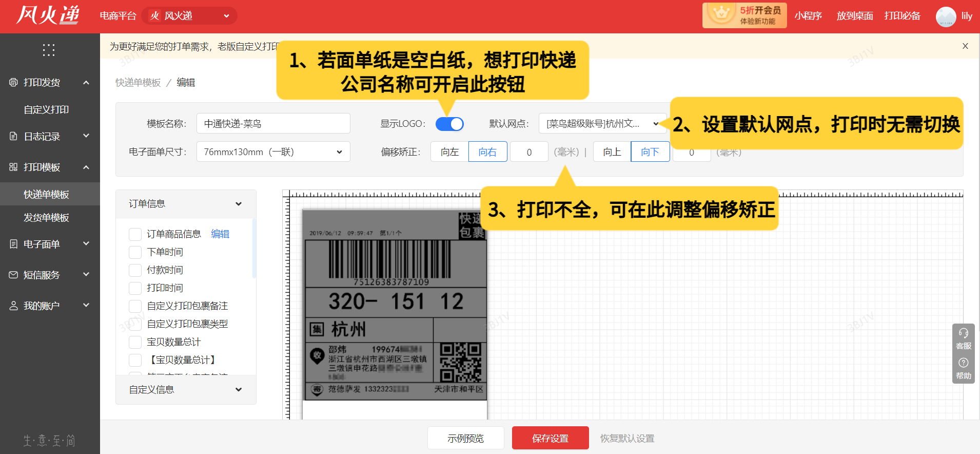Select 快递单模板 in the sidebar
This screenshot has width=980, height=454.
click(46, 194)
